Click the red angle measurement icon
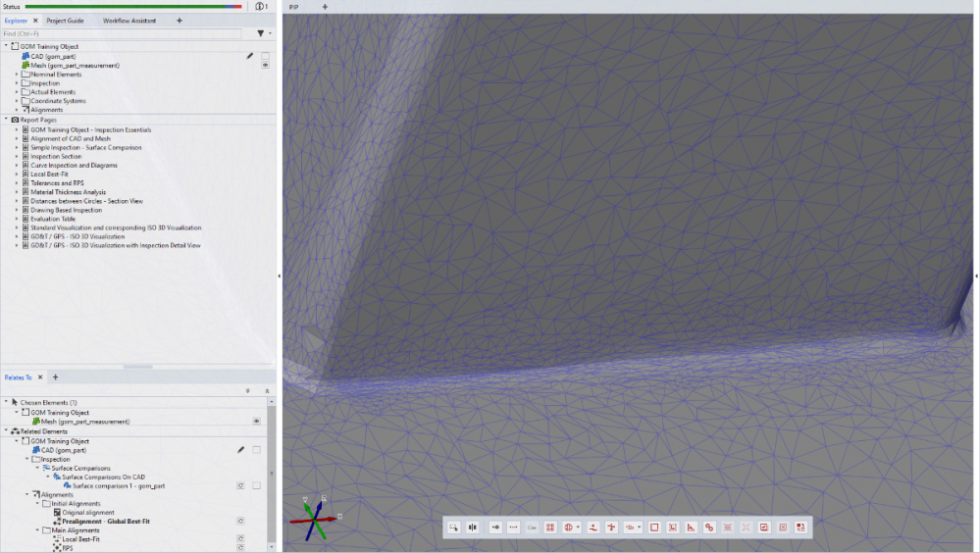This screenshot has height=553, width=980. pyautogui.click(x=691, y=527)
